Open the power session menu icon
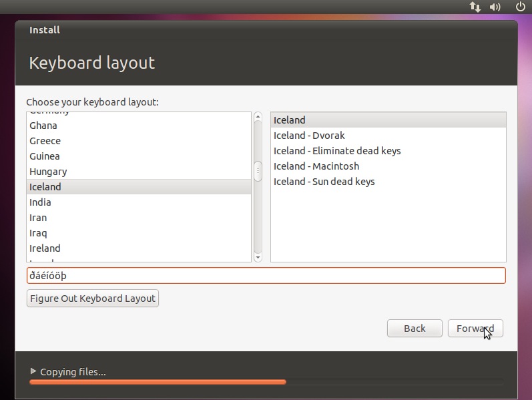This screenshot has height=400, width=532. pos(521,7)
